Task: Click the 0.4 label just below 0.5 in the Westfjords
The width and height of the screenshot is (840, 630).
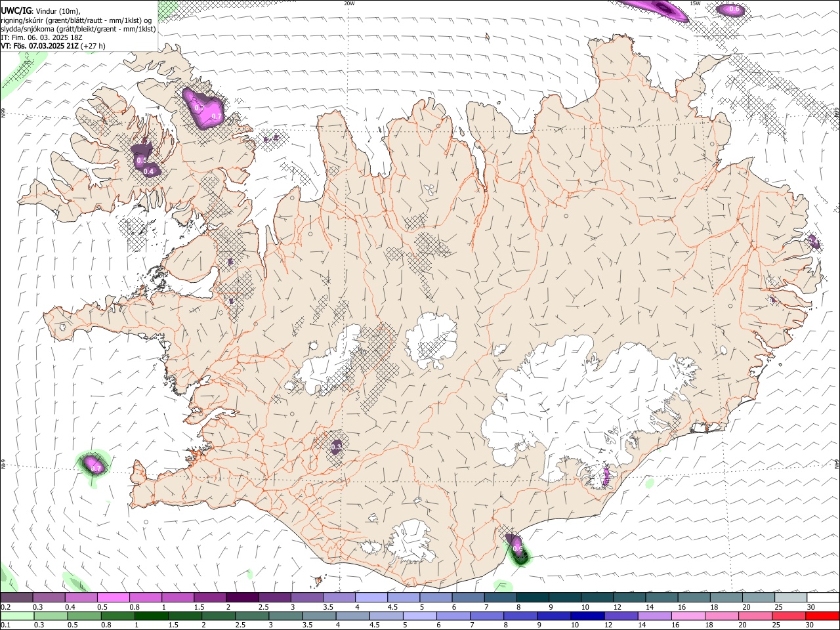Action: coord(148,171)
